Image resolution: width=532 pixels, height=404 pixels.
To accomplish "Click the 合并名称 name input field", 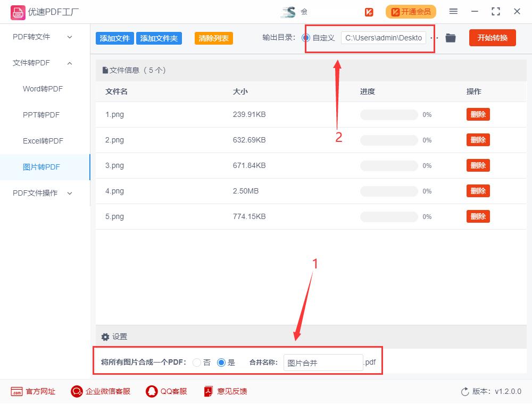I will pyautogui.click(x=323, y=363).
